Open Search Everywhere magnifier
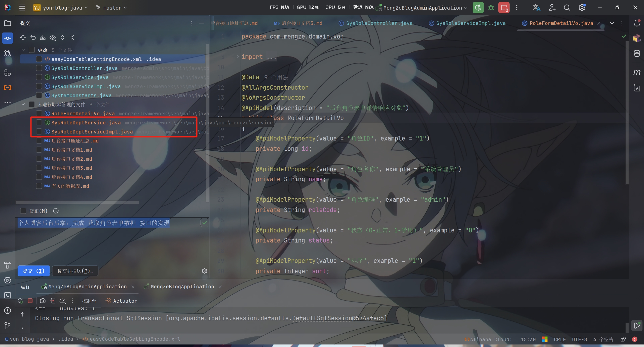The width and height of the screenshot is (644, 347). click(567, 8)
